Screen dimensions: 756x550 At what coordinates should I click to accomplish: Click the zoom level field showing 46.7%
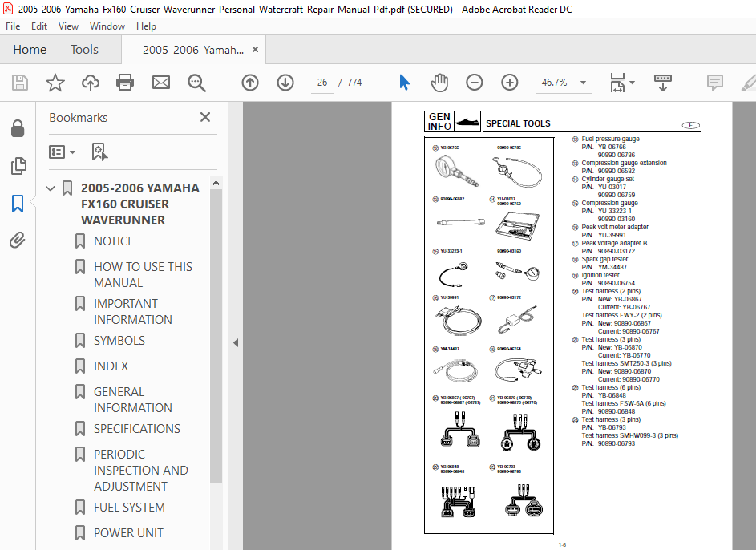click(555, 83)
